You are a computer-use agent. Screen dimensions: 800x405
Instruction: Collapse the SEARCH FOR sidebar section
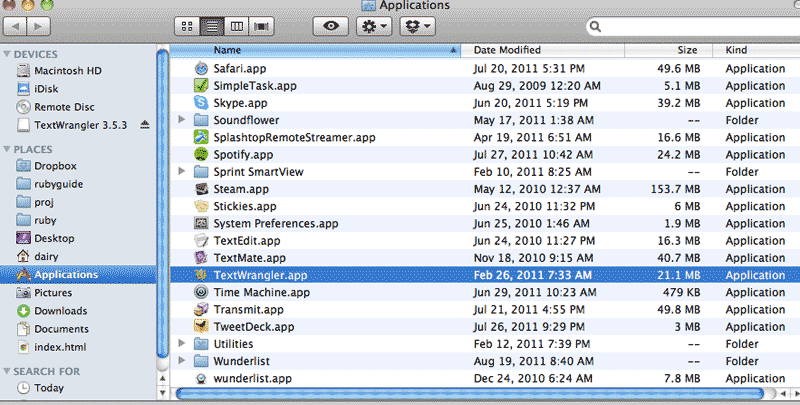7,371
